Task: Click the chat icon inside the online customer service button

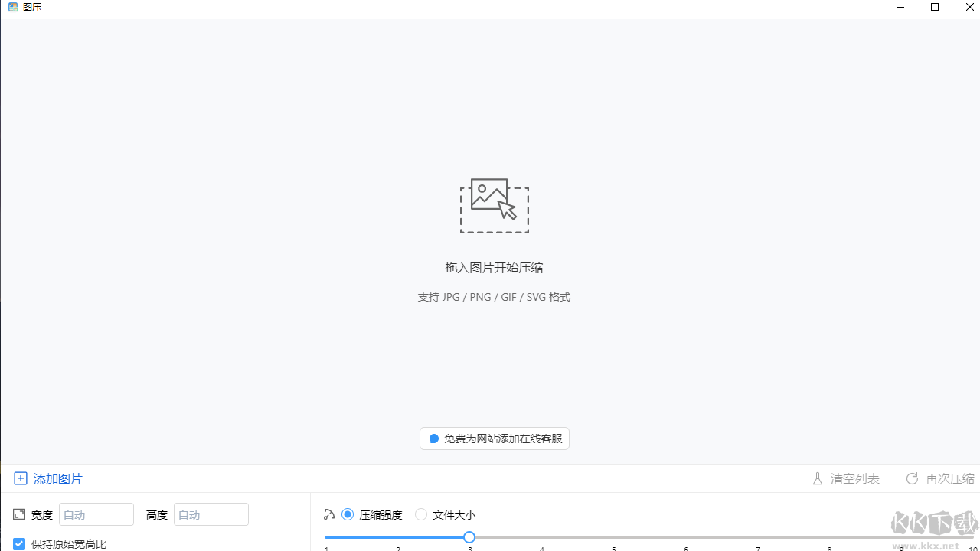Action: point(433,439)
